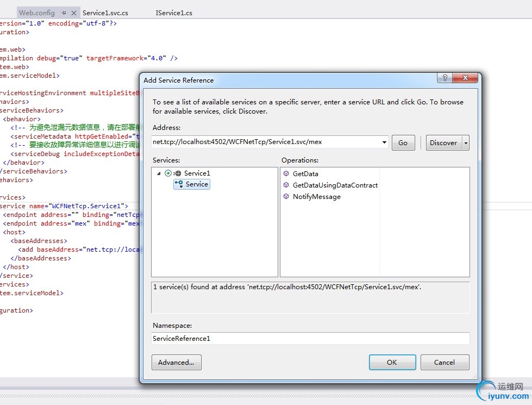532x405 pixels.
Task: Click the <host> line in editor
Action: coord(14,232)
